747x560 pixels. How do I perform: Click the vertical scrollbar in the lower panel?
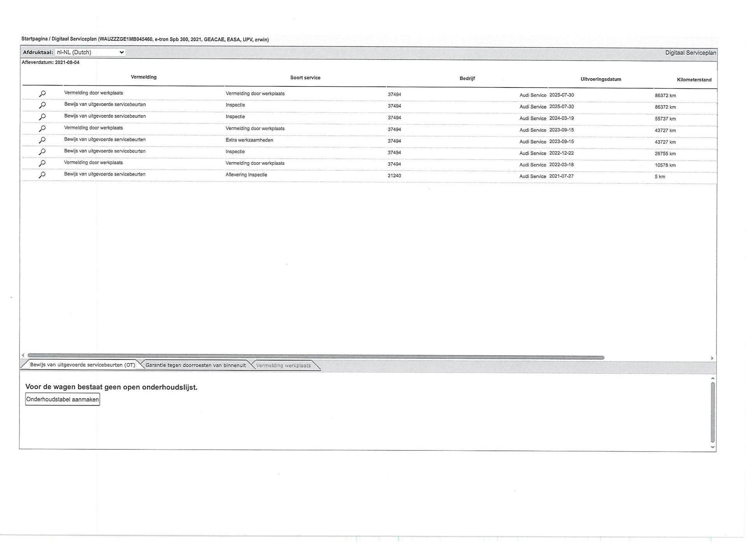(713, 412)
